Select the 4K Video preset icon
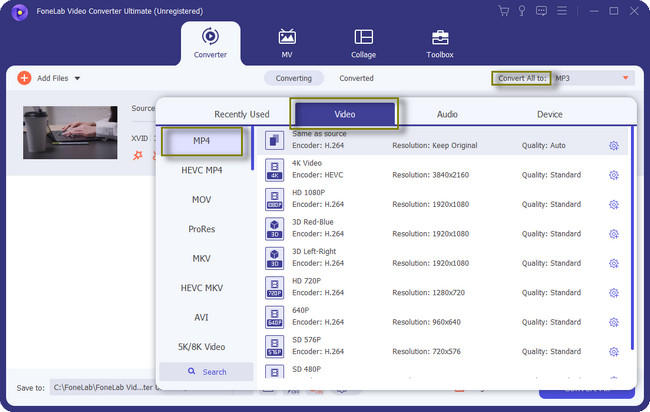This screenshot has height=412, width=650. [274, 170]
